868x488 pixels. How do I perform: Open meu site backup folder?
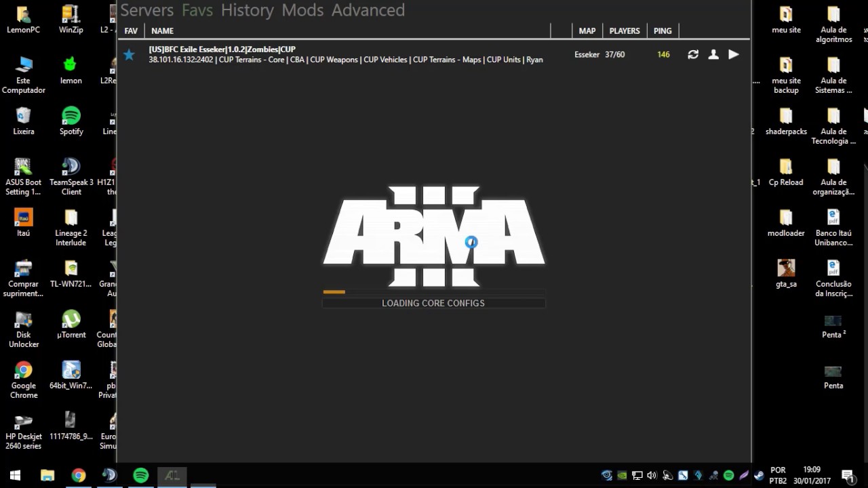(786, 75)
